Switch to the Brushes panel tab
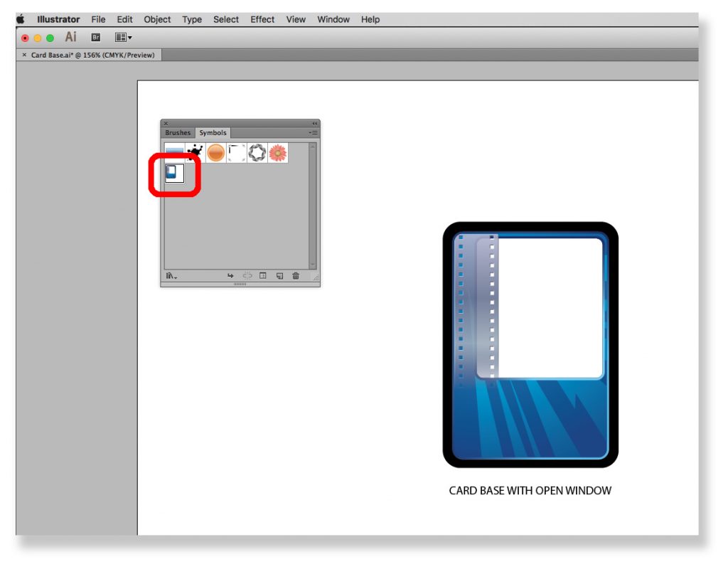728x569 pixels. tap(177, 133)
